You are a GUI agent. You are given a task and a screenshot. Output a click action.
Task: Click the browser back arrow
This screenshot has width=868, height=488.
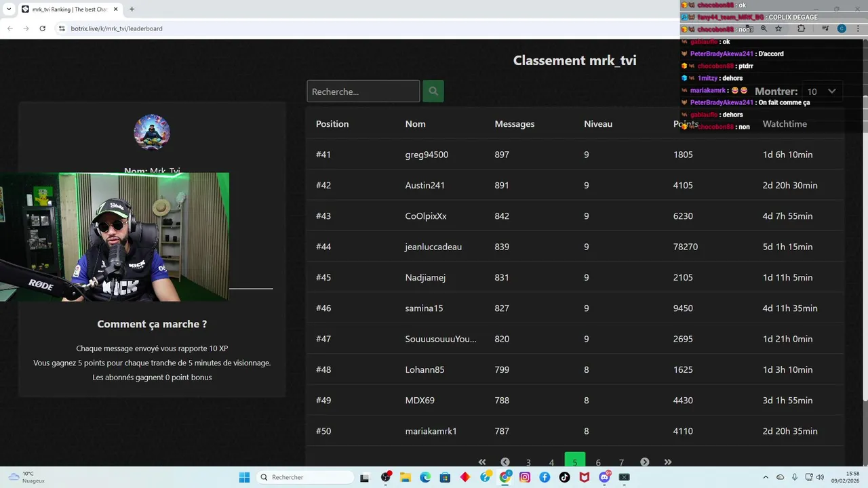coord(9,28)
